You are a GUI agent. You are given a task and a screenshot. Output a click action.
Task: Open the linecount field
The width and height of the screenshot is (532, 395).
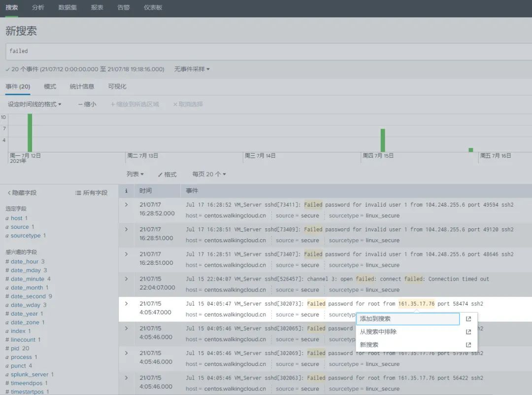tap(23, 340)
